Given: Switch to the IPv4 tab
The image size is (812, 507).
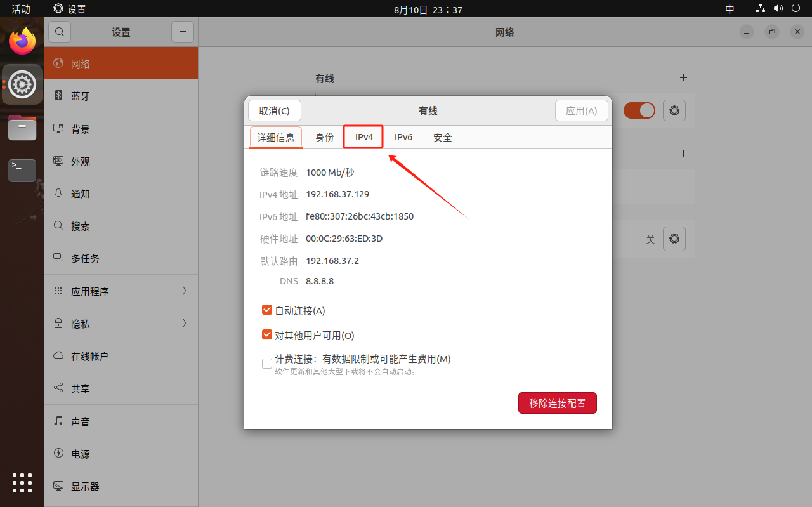Looking at the screenshot, I should [363, 137].
